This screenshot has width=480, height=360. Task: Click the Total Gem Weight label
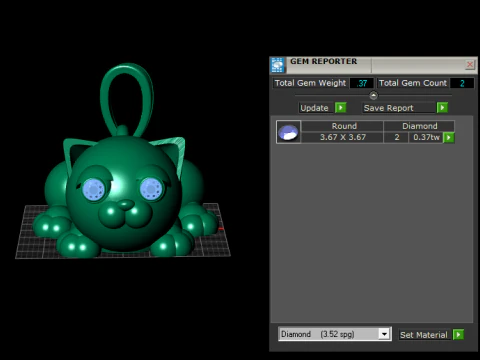tap(310, 83)
